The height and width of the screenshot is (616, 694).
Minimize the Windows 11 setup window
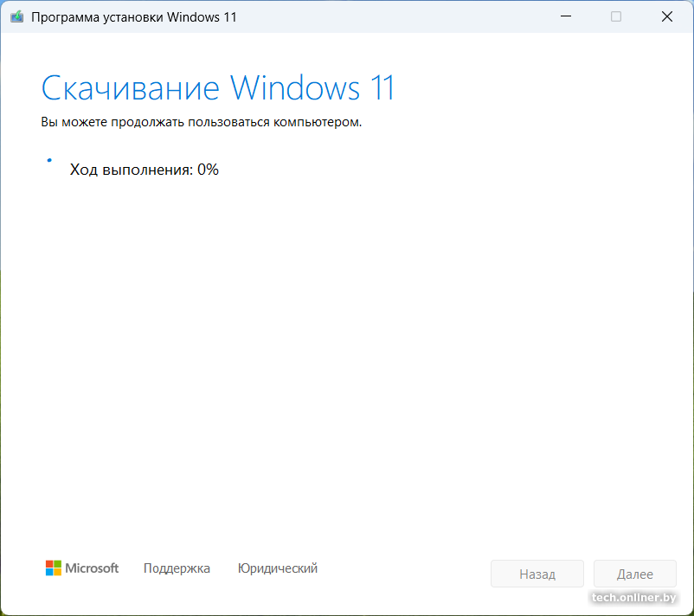pos(566,16)
